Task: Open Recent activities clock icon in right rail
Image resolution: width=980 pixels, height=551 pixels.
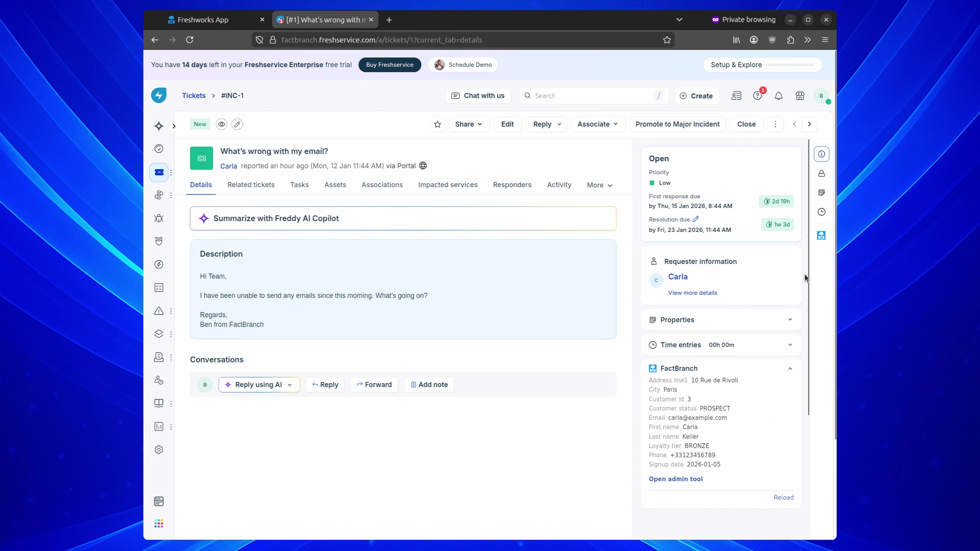Action: pos(821,212)
